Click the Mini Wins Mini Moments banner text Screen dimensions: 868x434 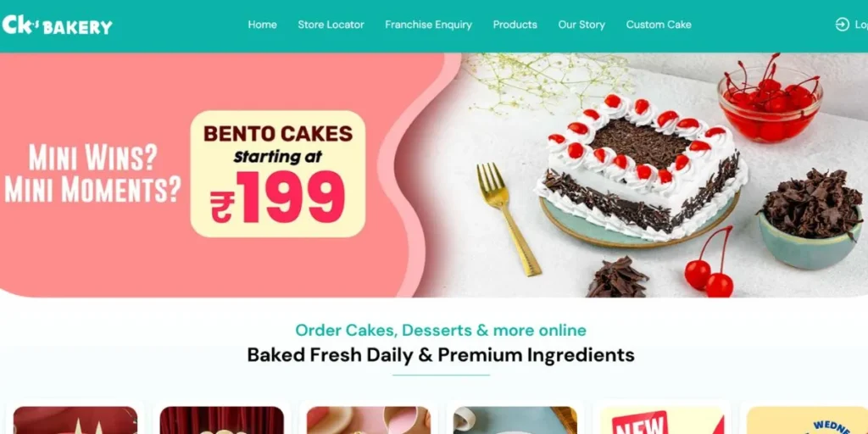pyautogui.click(x=93, y=173)
